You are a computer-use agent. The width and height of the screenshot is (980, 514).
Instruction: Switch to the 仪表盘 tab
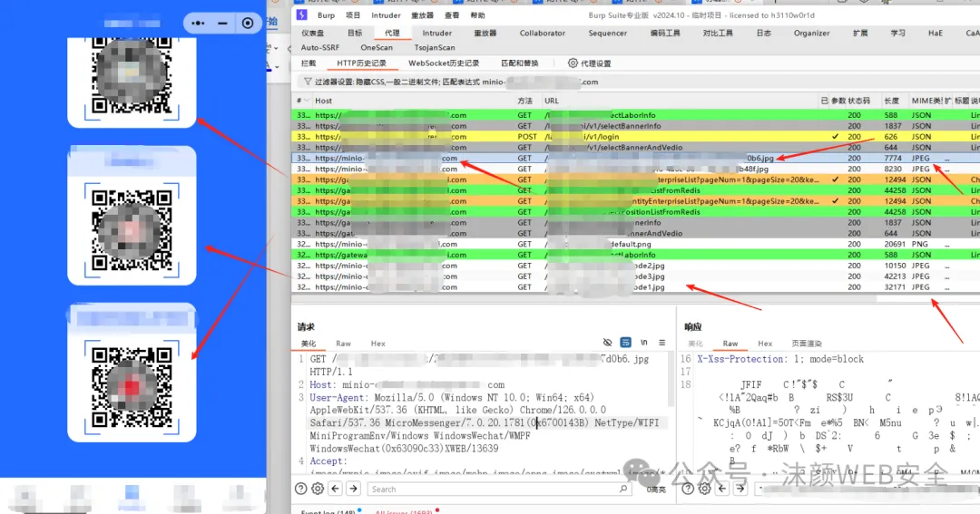(x=312, y=34)
